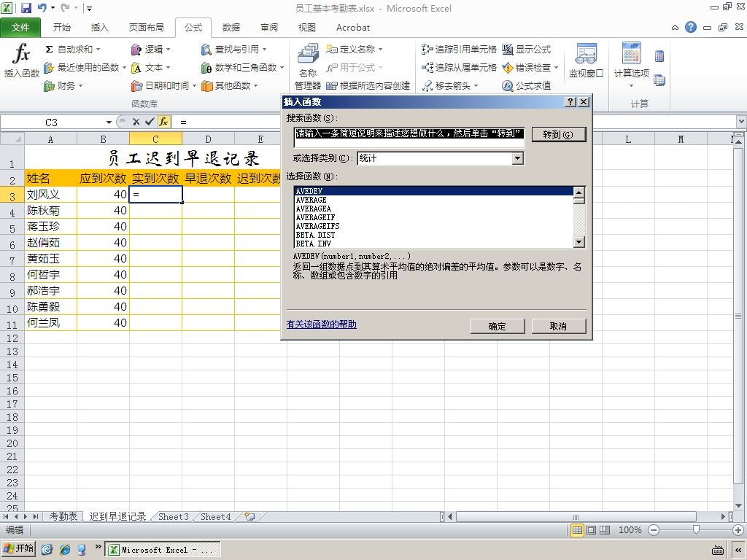747x560 pixels.
Task: Open the Logical (逻辑) functions icon
Action: pyautogui.click(x=136, y=50)
